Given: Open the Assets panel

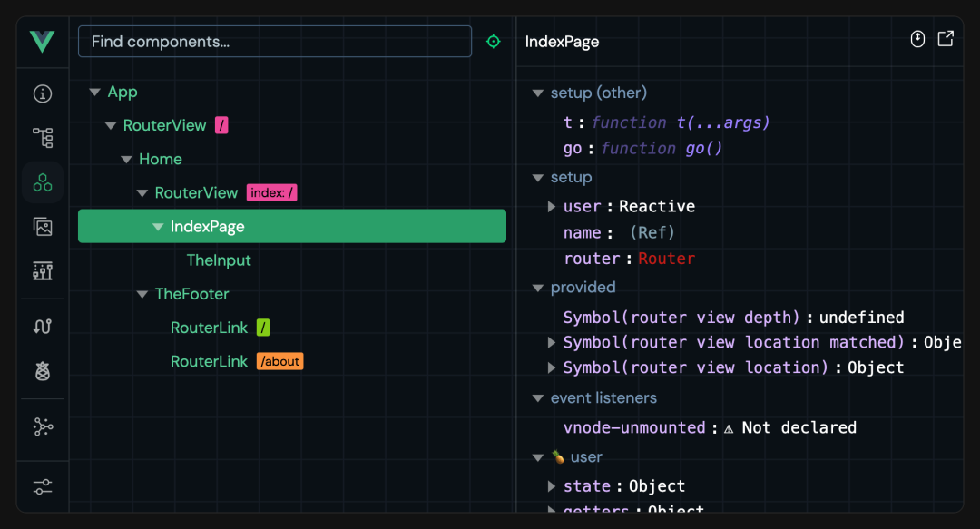Looking at the screenshot, I should click(42, 227).
